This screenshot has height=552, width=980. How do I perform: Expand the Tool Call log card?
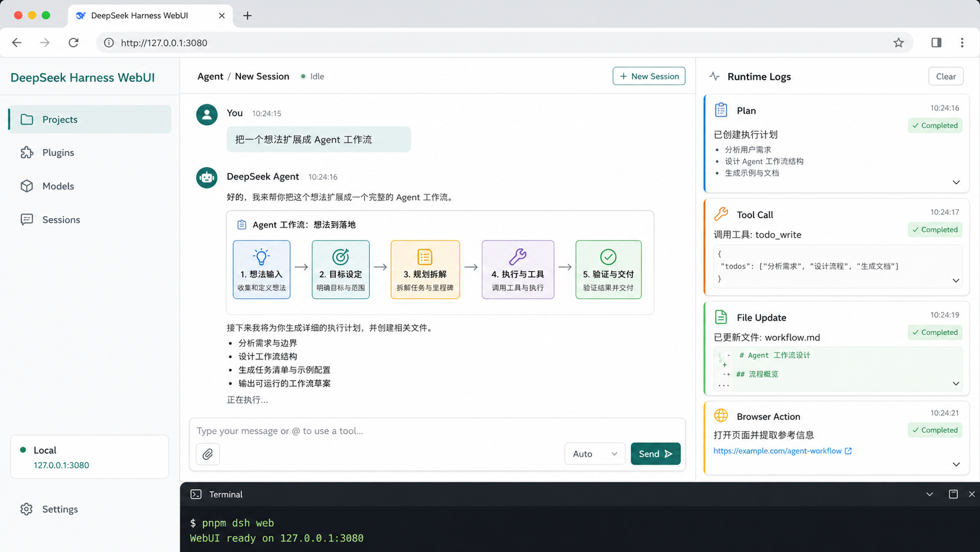pyautogui.click(x=956, y=280)
